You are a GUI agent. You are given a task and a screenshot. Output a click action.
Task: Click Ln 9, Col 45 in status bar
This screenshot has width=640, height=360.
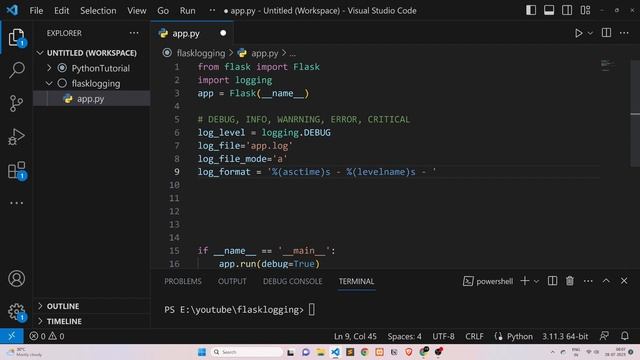355,336
